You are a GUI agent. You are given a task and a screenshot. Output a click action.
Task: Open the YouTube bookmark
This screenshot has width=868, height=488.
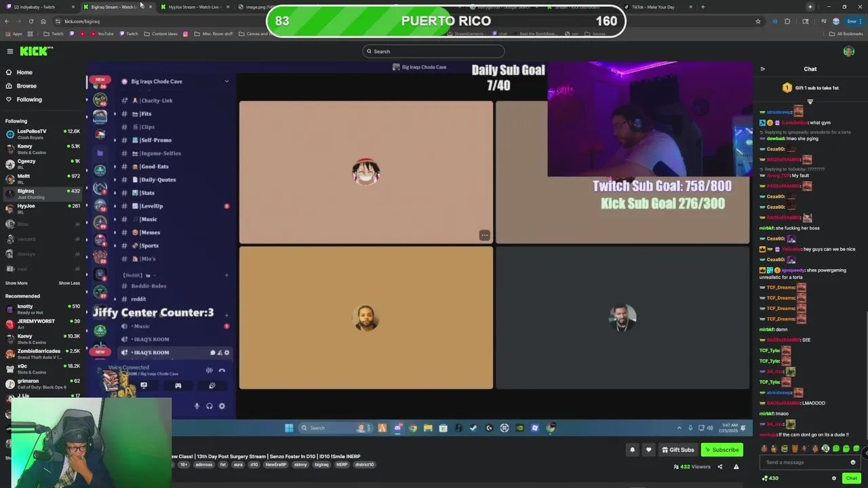[x=102, y=34]
